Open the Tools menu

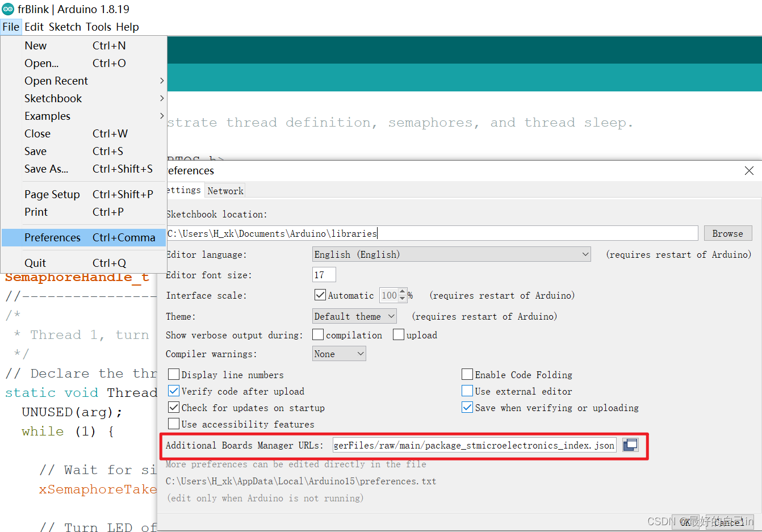point(99,27)
